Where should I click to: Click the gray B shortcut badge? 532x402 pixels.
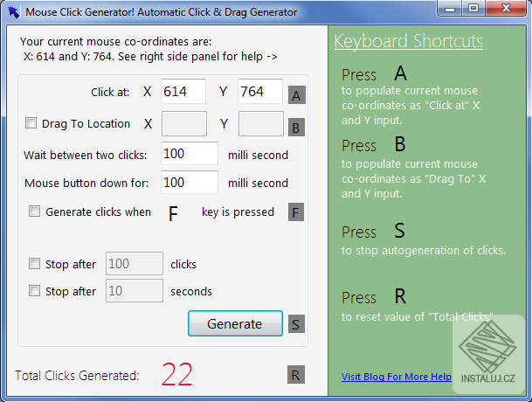(296, 127)
